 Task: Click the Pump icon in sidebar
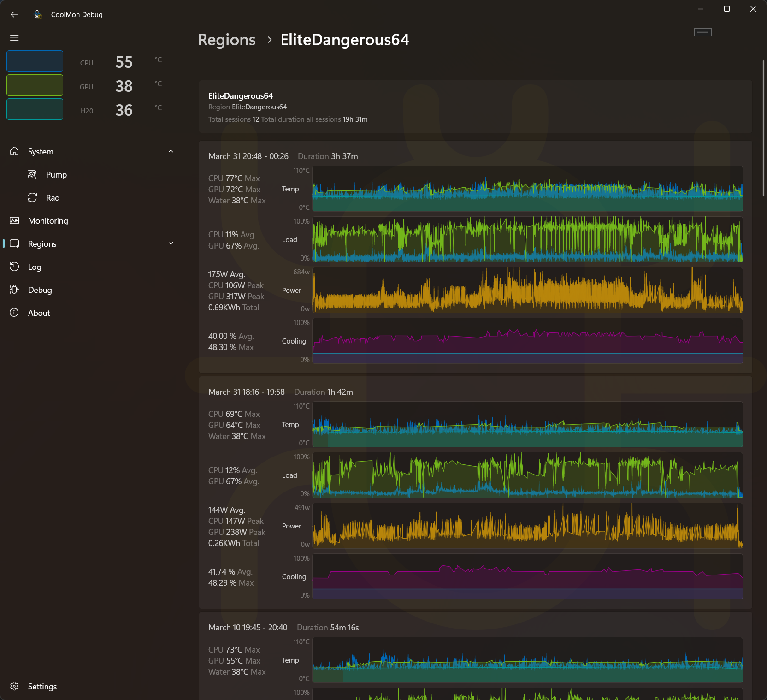tap(32, 174)
